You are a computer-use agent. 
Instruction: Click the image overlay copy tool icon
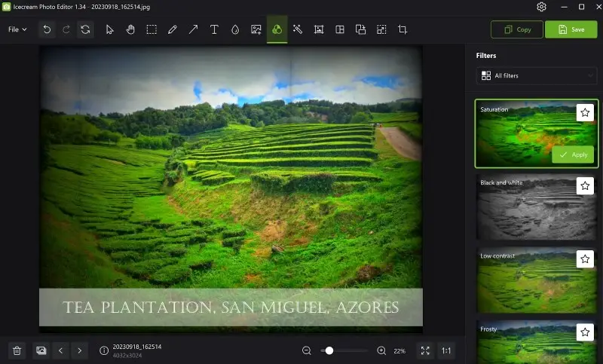[x=360, y=29]
